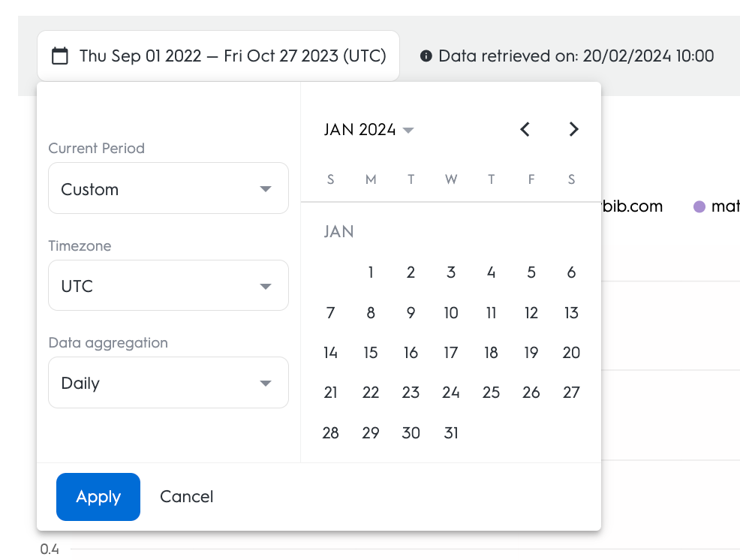Open the JAN 2024 month-year picker

368,130
